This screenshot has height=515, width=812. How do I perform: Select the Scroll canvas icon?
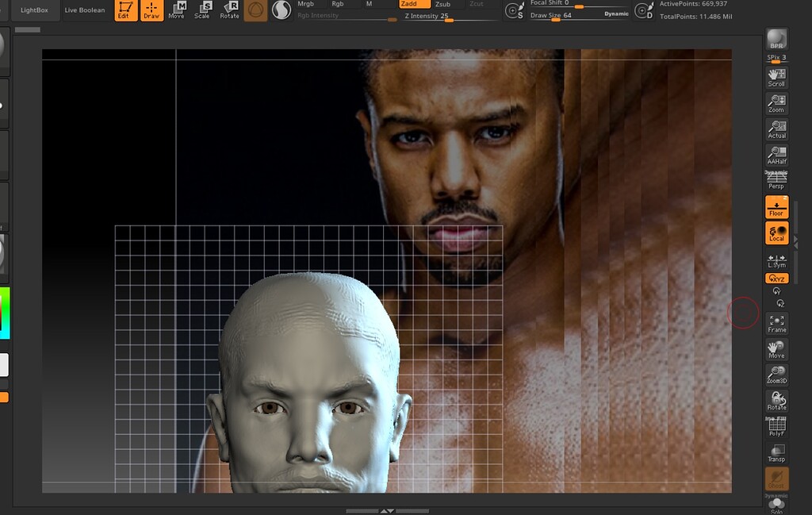pyautogui.click(x=776, y=75)
